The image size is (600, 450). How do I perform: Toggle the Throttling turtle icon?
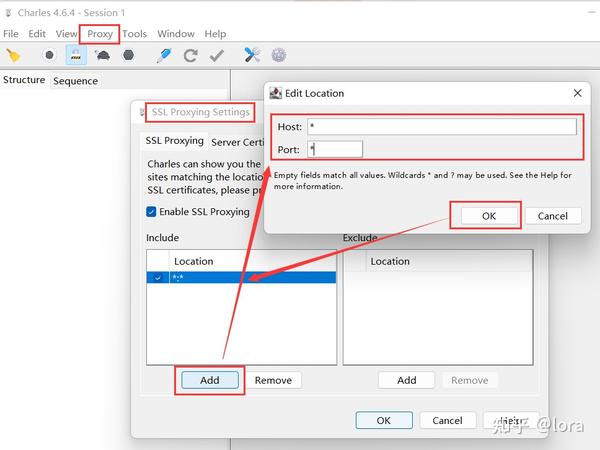[x=103, y=55]
